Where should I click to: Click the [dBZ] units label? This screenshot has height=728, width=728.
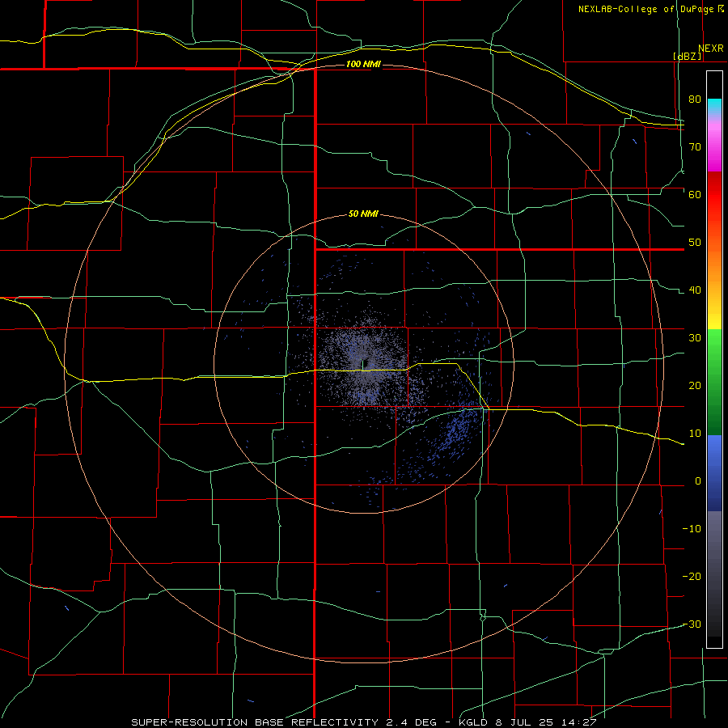[688, 56]
